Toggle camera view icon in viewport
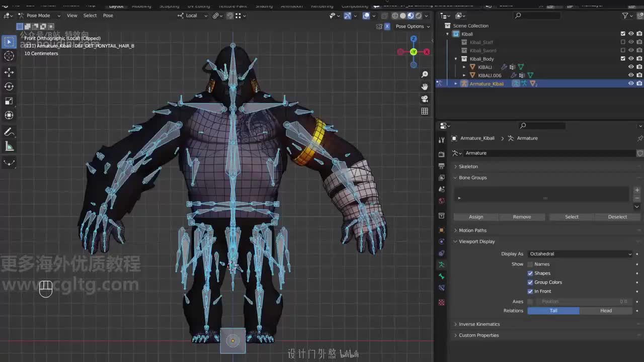The width and height of the screenshot is (644, 362). (x=425, y=99)
